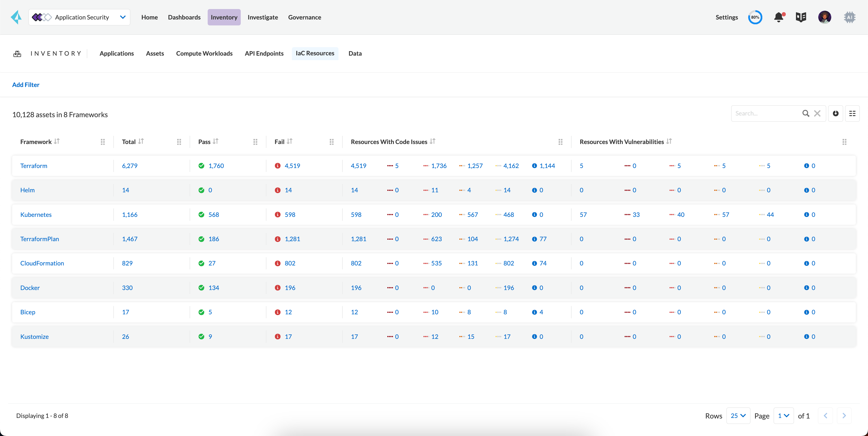Click Kubernetes critical vulnerabilities count 33
This screenshot has height=436, width=868.
pos(636,214)
